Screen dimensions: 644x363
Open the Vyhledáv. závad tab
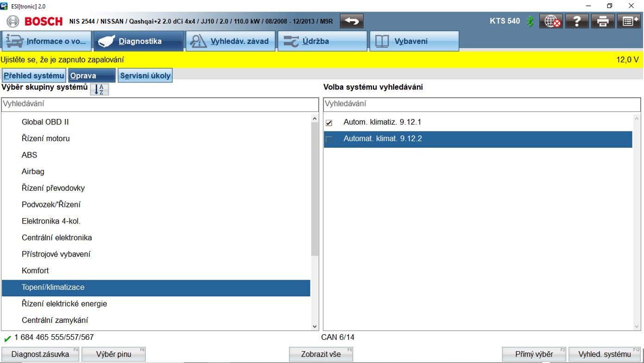(231, 41)
